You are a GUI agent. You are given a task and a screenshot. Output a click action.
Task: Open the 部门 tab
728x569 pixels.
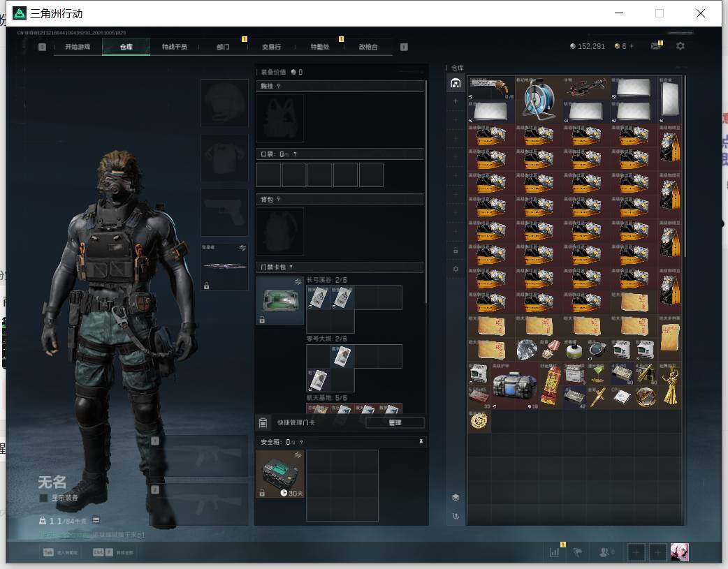223,47
